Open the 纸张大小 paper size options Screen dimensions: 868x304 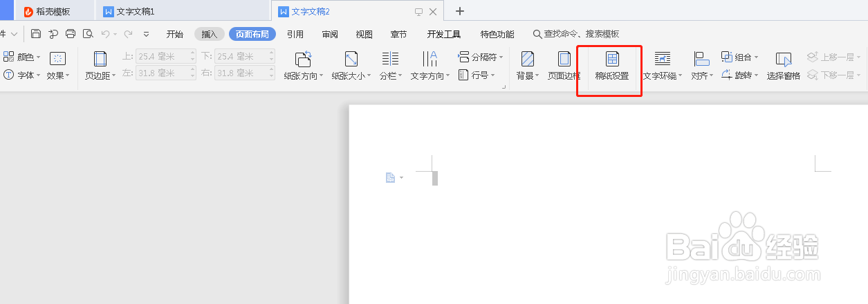[351, 66]
